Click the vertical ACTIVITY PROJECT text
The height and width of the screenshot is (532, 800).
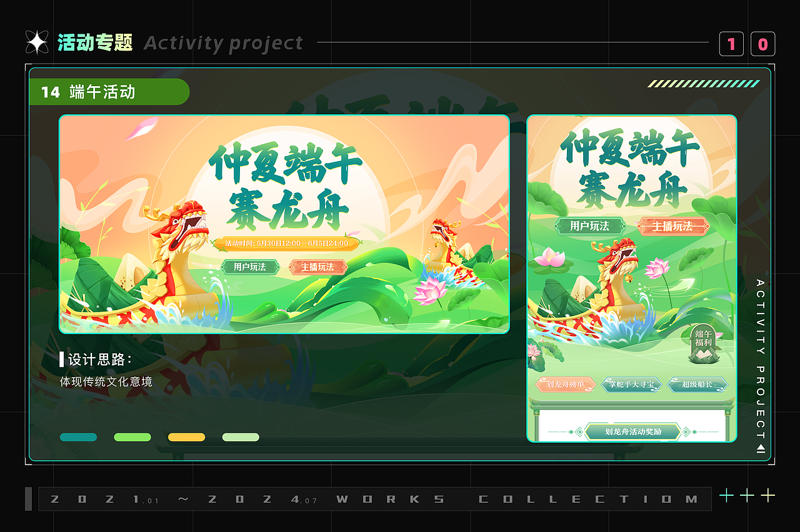coord(761,358)
